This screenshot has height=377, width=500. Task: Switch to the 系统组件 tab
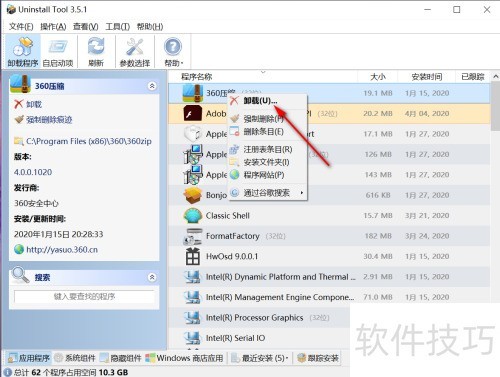[75, 358]
